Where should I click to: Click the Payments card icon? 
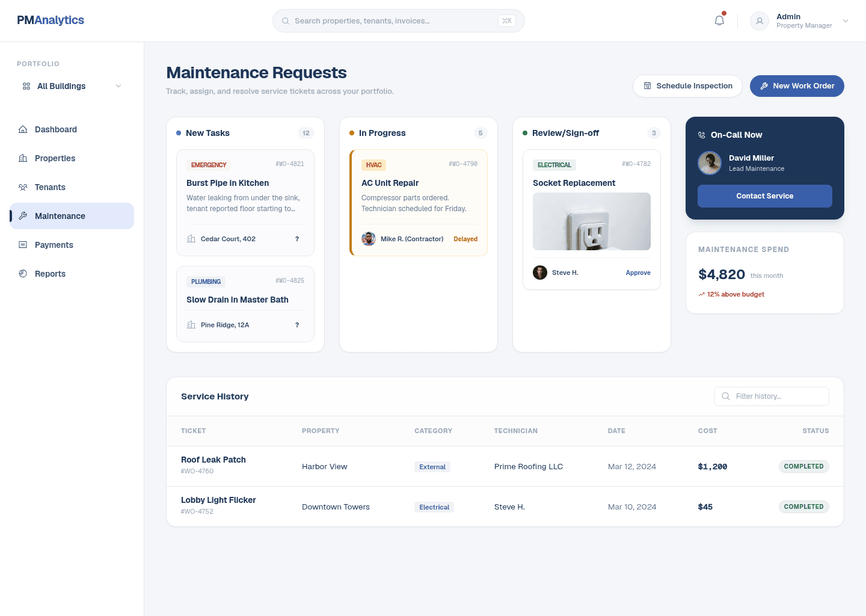(x=23, y=245)
